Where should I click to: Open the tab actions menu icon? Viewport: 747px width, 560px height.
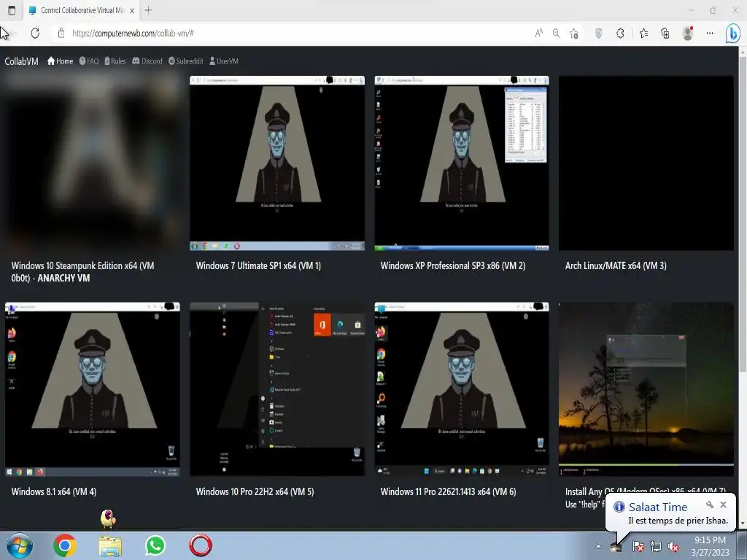coord(12,10)
